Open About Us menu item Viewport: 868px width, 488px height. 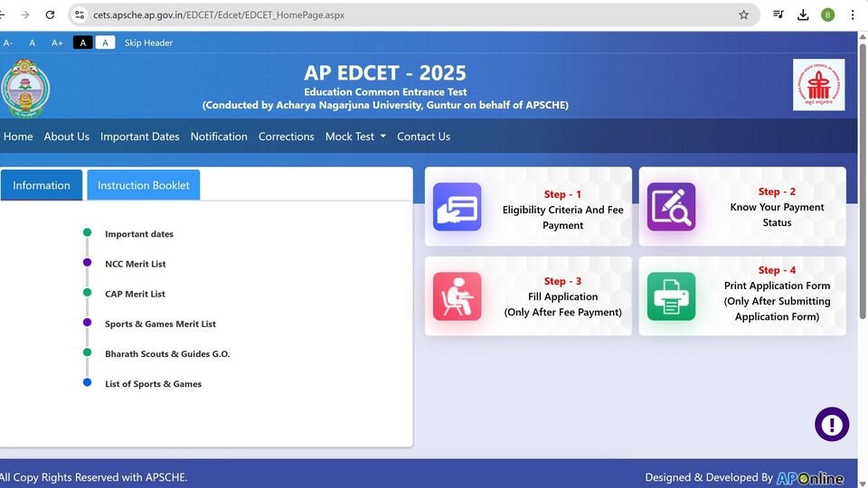click(66, 136)
